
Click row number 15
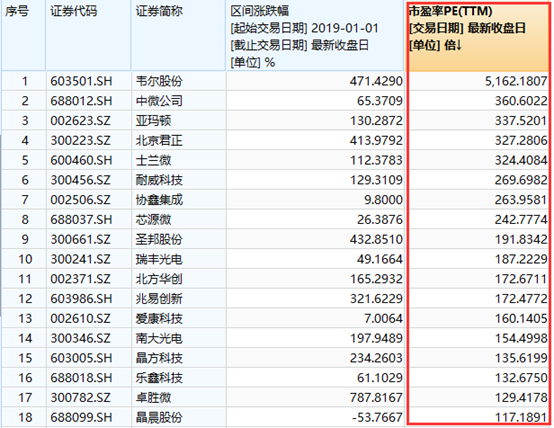tap(25, 358)
